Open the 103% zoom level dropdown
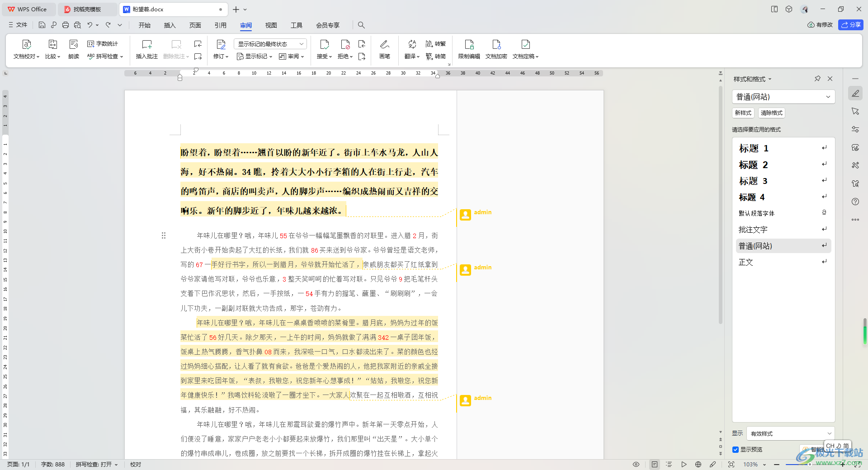Image resolution: width=868 pixels, height=470 pixels. (755, 464)
